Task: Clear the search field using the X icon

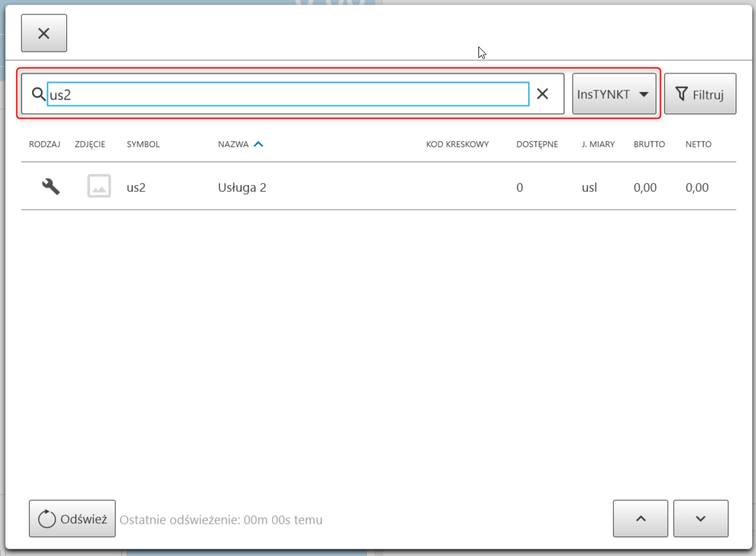Action: pos(543,94)
